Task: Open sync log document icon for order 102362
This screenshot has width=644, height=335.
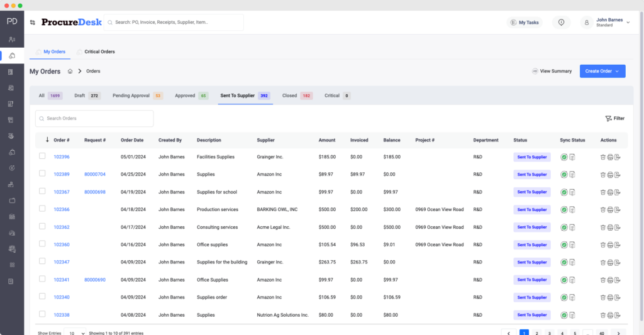Action: 572,228
